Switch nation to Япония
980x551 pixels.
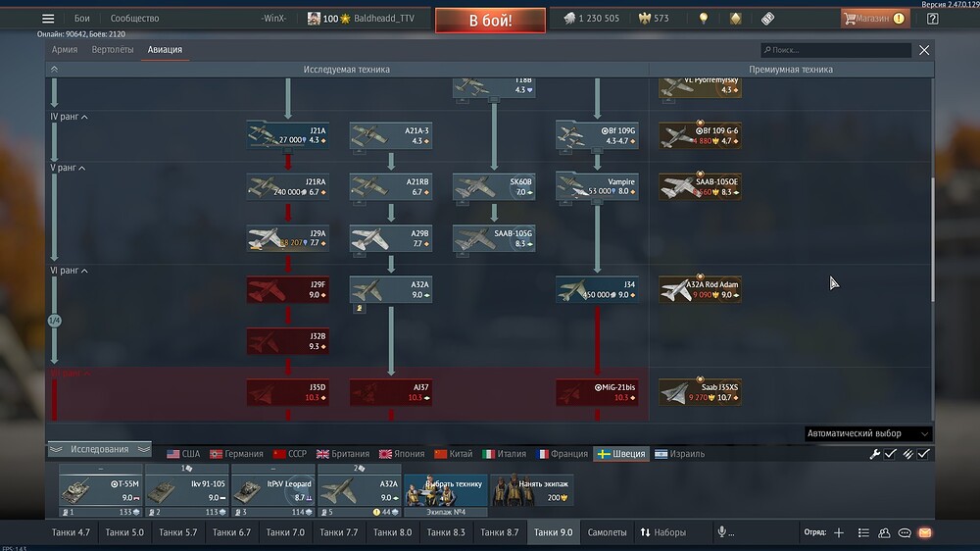(x=401, y=454)
